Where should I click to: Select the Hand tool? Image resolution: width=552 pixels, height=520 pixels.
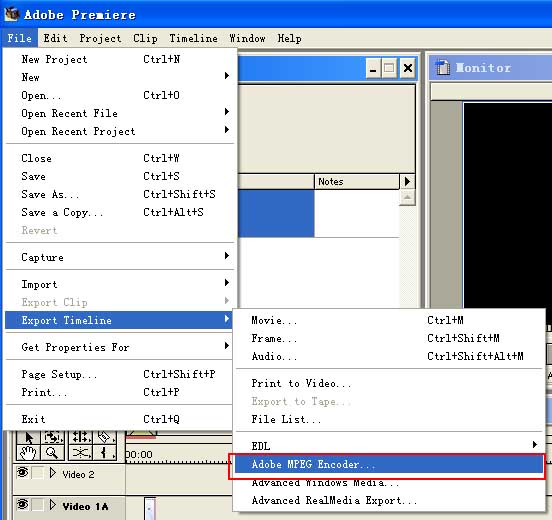click(x=29, y=452)
